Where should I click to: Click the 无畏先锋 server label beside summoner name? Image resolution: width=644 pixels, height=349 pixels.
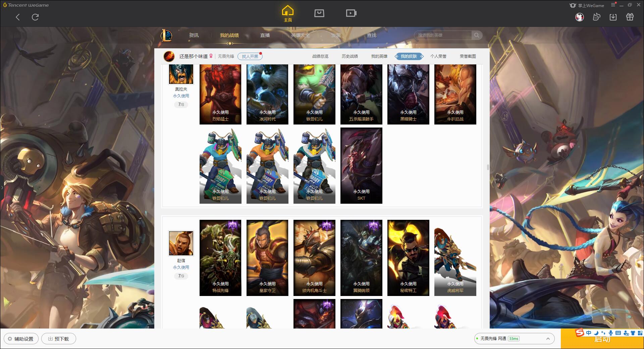[x=226, y=56]
